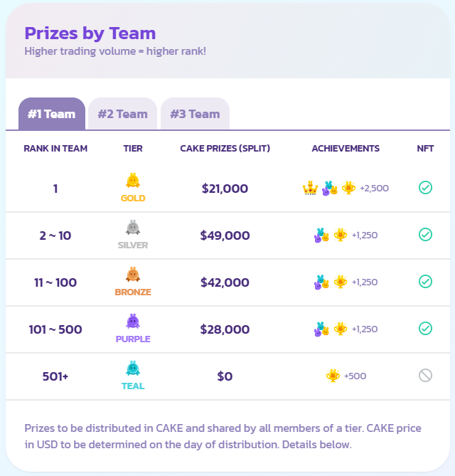The width and height of the screenshot is (455, 476).
Task: Click the Teal tier bunny medal icon
Action: click(133, 369)
